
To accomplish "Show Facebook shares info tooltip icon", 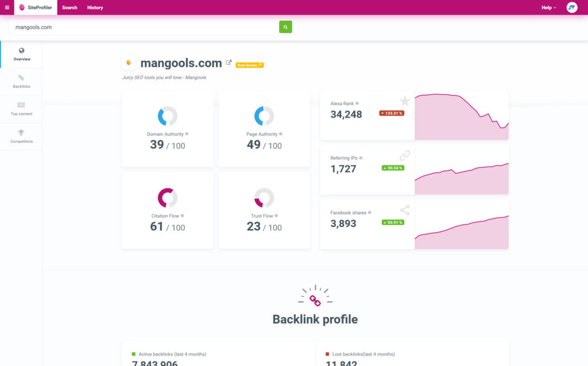I will tap(369, 212).
